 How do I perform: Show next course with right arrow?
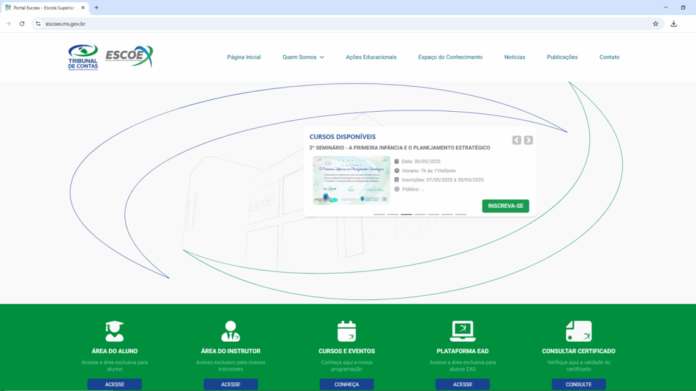click(528, 140)
